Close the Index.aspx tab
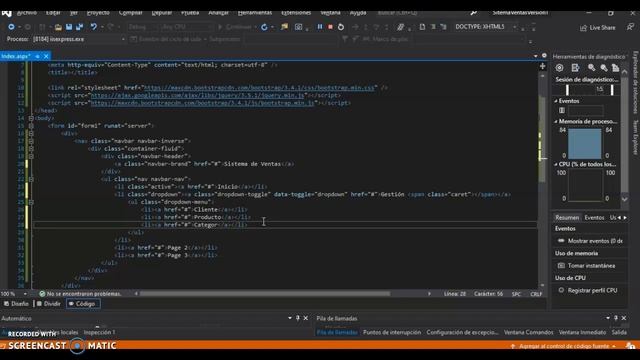The width and height of the screenshot is (640, 360). [46, 56]
